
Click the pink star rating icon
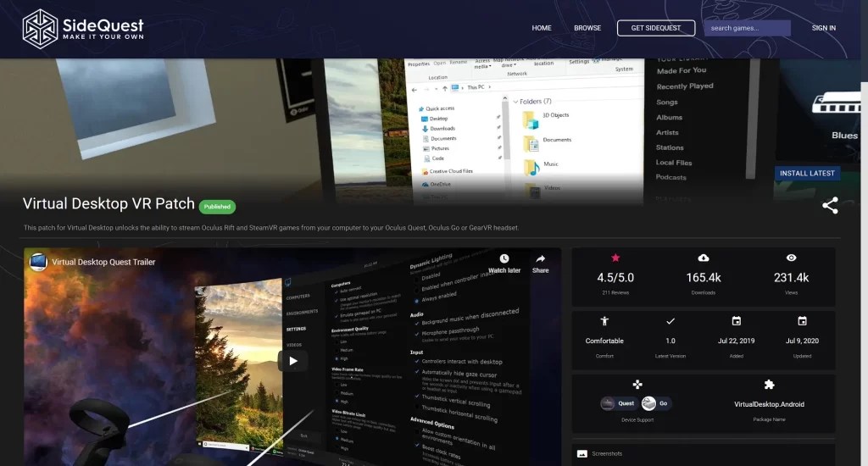[x=615, y=258]
